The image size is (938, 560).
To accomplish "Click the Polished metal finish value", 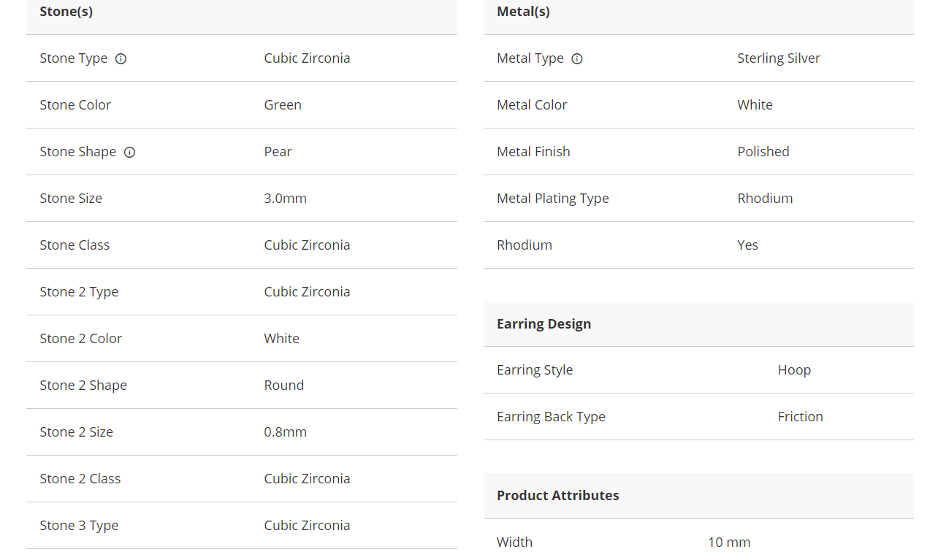I will 763,152.
